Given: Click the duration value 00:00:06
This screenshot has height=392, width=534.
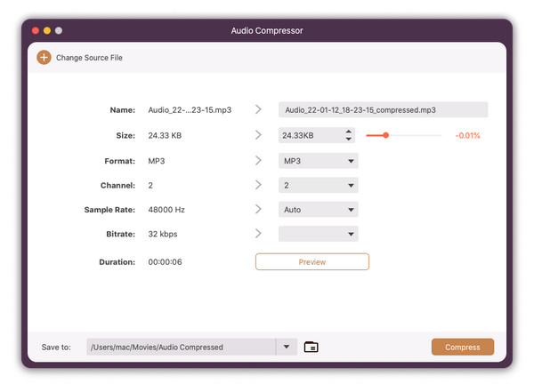Looking at the screenshot, I should coord(165,262).
